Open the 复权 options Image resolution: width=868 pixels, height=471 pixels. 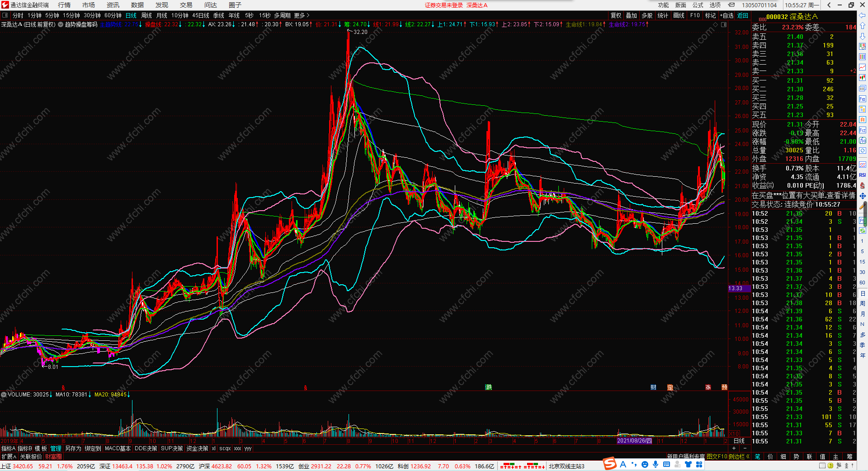tap(616, 15)
